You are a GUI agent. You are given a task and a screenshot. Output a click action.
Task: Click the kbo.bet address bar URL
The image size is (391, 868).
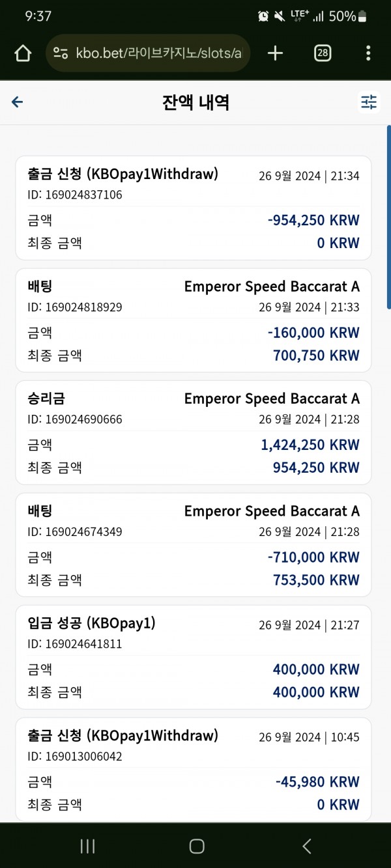(x=158, y=53)
